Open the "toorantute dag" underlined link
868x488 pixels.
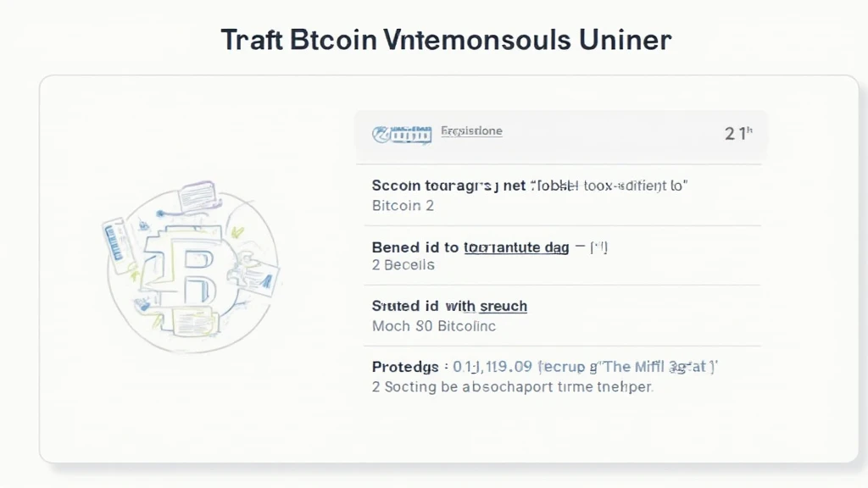pyautogui.click(x=516, y=247)
